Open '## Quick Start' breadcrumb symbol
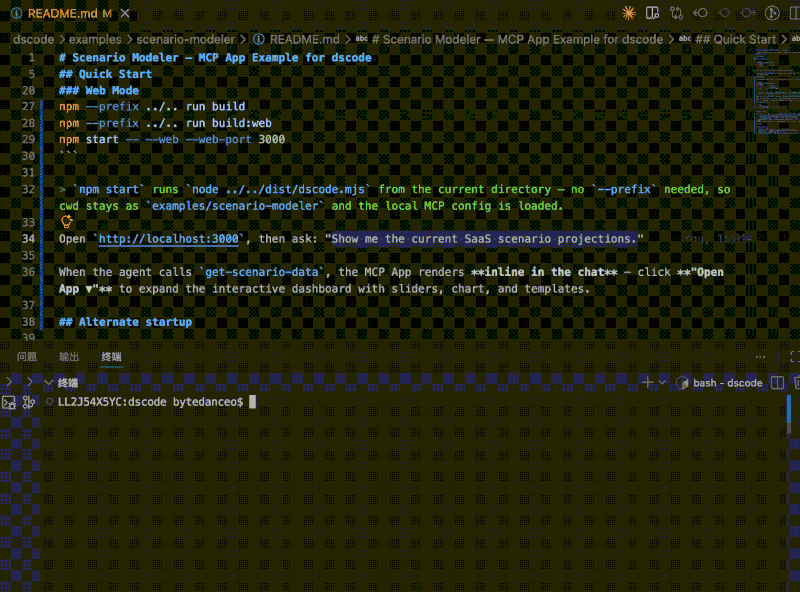800x592 pixels. [735, 39]
